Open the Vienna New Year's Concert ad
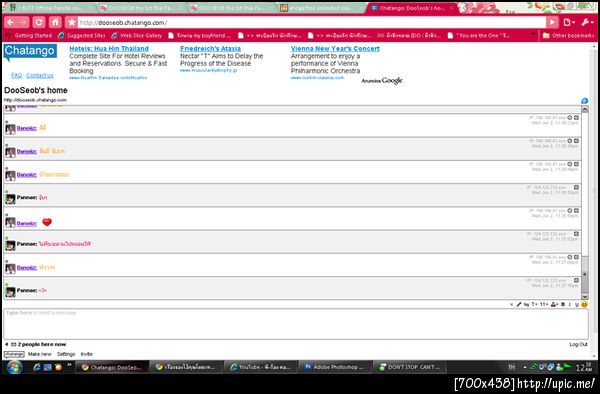The width and height of the screenshot is (600, 394). coord(335,49)
